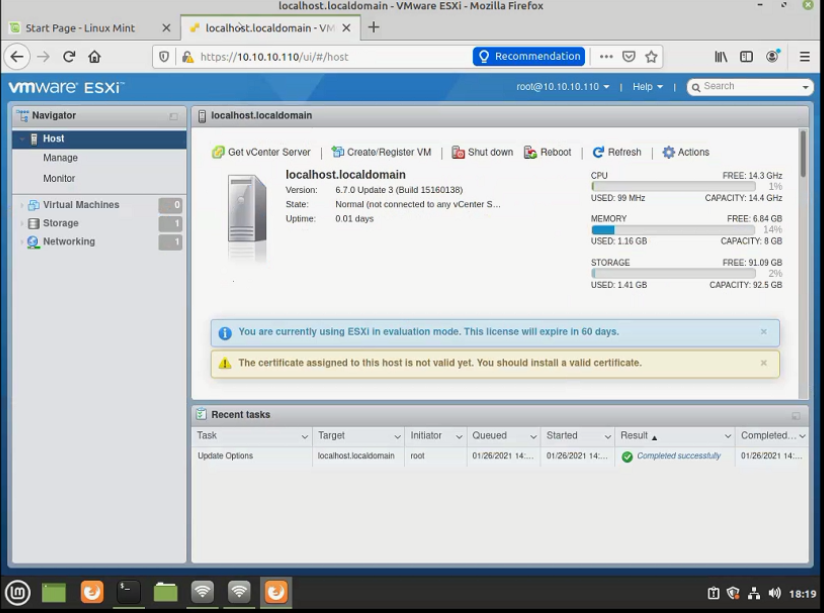Open Queued column dropdown
Screen dimensions: 824x613
(533, 437)
